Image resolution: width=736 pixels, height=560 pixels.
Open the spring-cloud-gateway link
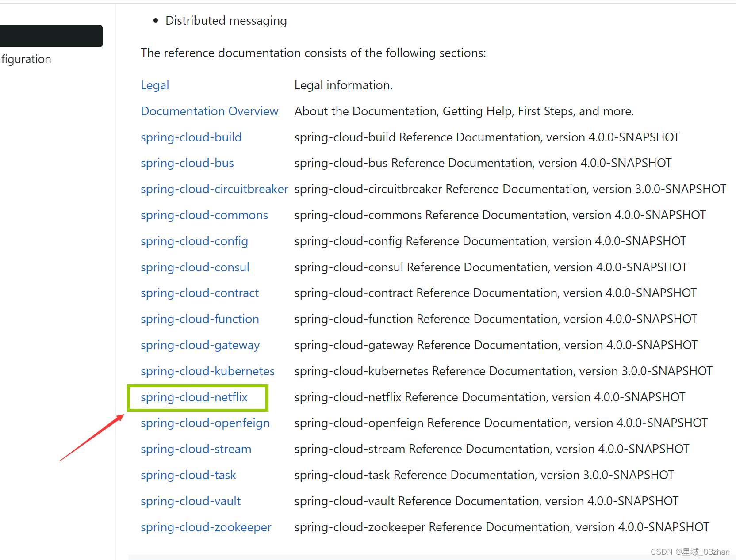(x=200, y=345)
